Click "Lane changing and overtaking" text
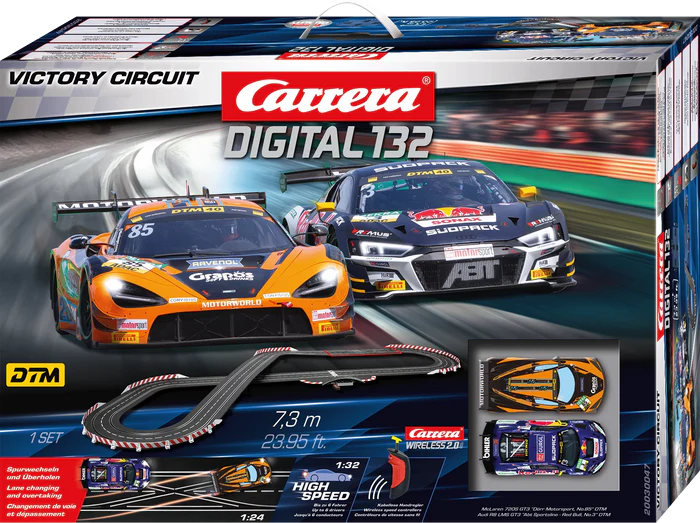This screenshot has height=523, width=700. click(34, 492)
